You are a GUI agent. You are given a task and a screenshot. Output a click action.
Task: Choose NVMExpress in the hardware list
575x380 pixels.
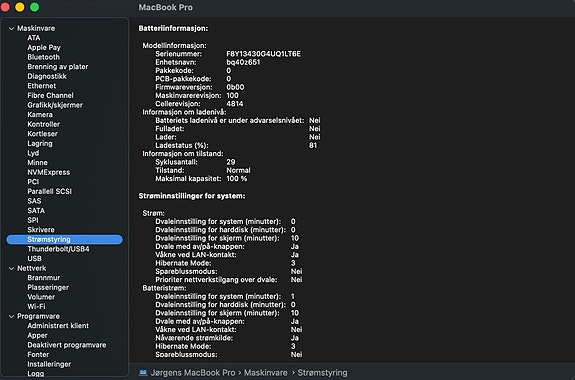point(48,172)
